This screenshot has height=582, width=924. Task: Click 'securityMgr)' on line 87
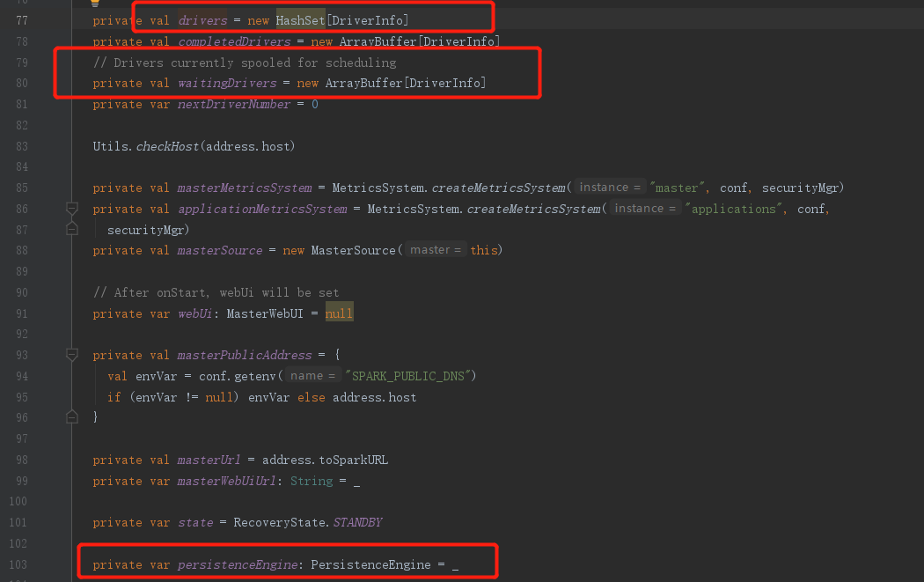148,230
